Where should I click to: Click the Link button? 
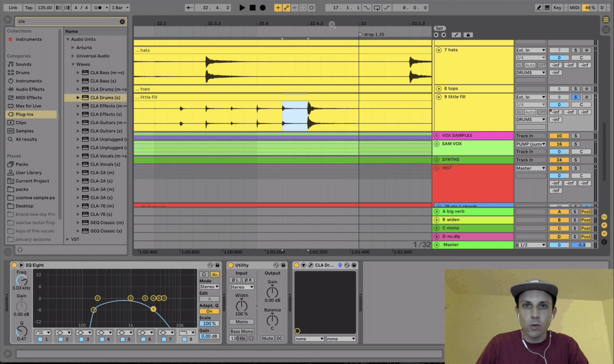[x=13, y=8]
